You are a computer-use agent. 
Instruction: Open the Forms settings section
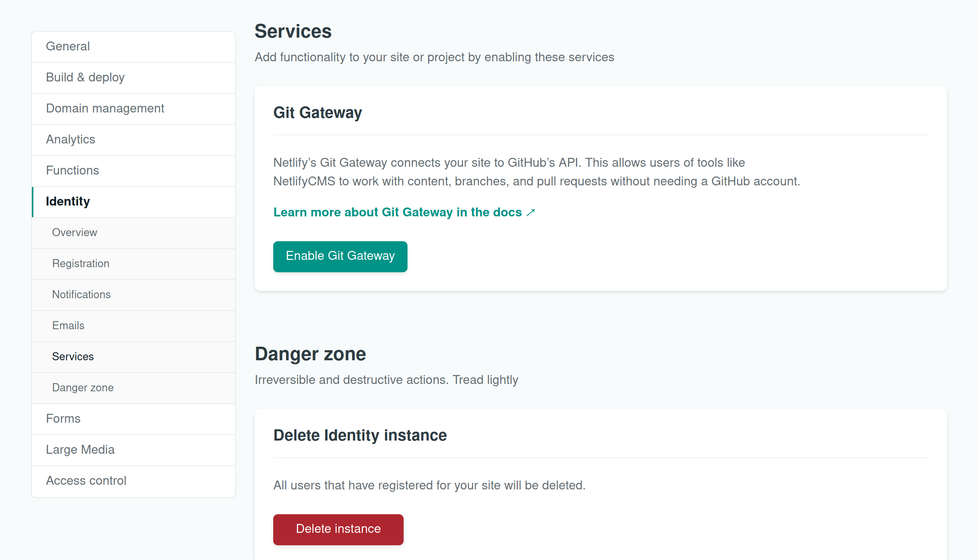(x=63, y=419)
